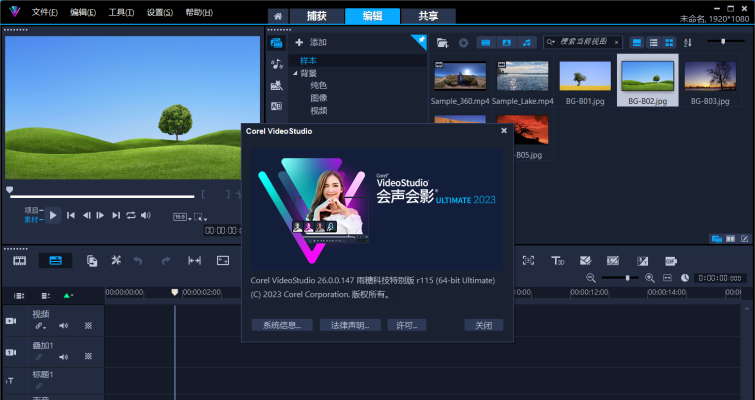755x400 pixels.
Task: Toggle audio filter in library
Action: (527, 43)
